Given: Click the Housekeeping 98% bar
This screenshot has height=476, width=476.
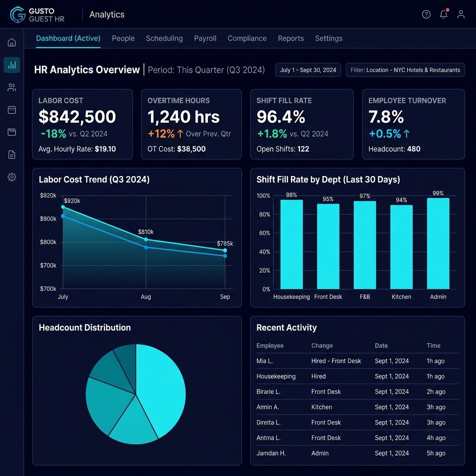Looking at the screenshot, I should coord(291,245).
